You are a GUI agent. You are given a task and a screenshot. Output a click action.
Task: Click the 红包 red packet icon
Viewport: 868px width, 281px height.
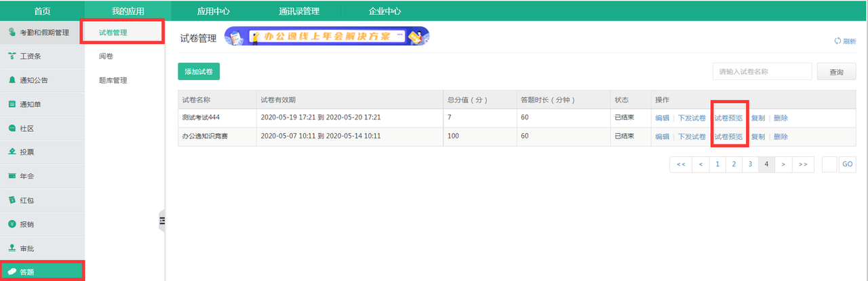12,200
